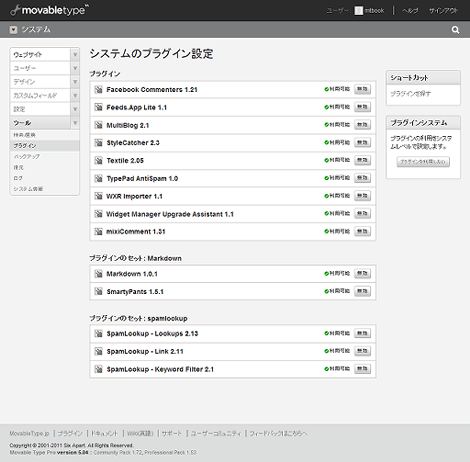This screenshot has width=470, height=462.
Task: Disable the Textile 2.05 plugin
Action: pyautogui.click(x=362, y=160)
